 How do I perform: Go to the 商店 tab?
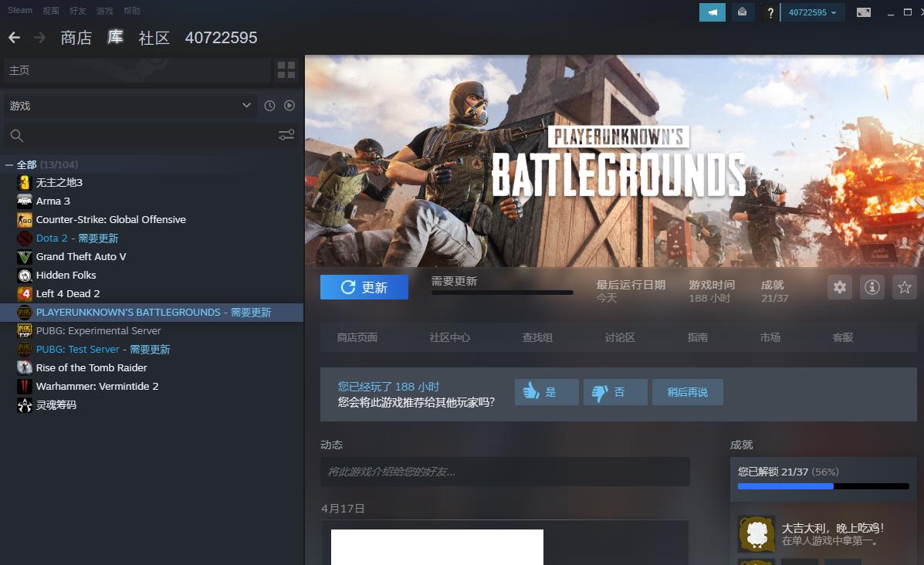point(76,38)
